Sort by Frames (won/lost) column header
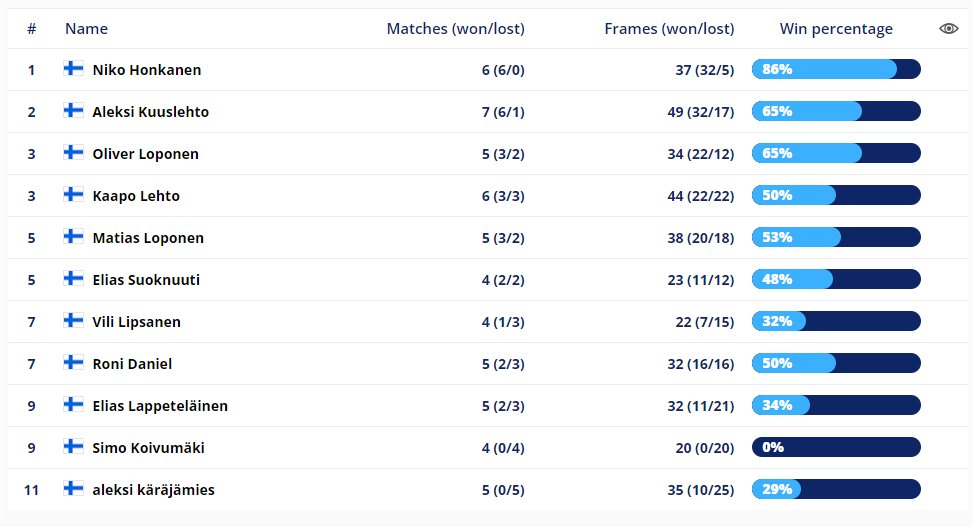Viewport: 973px width, 527px height. pyautogui.click(x=669, y=29)
